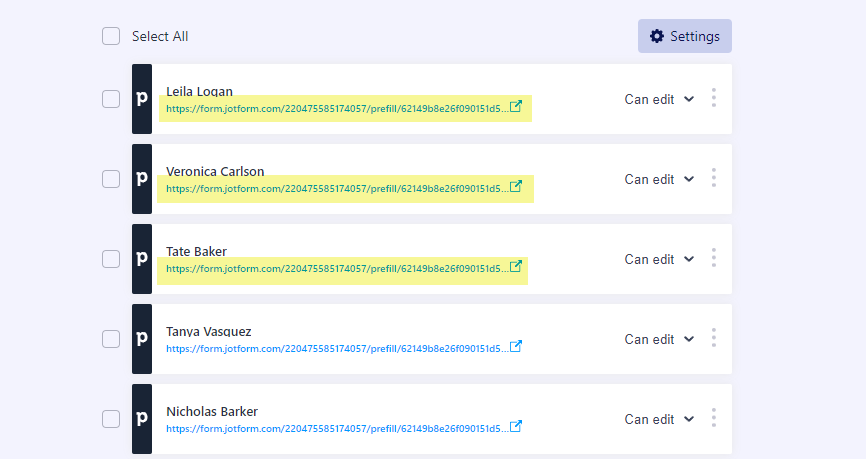Click external link icon for Tanya Vasquez
The image size is (866, 459).
pos(516,347)
